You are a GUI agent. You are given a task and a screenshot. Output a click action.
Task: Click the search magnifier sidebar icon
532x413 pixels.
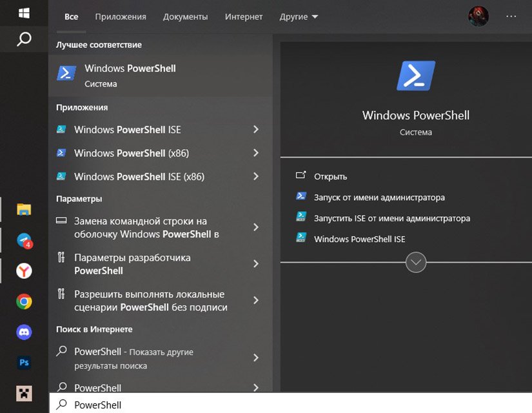(24, 39)
